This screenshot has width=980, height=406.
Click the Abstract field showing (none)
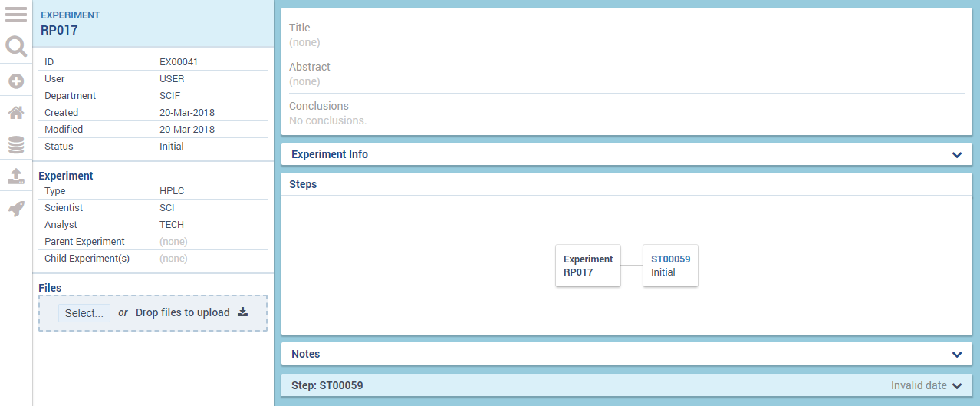tap(305, 81)
